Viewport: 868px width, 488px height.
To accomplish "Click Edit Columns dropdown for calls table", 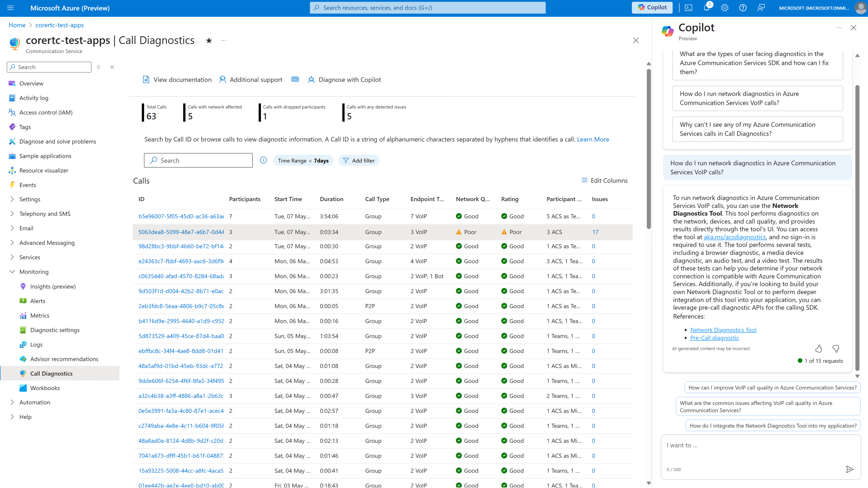I will 604,180.
